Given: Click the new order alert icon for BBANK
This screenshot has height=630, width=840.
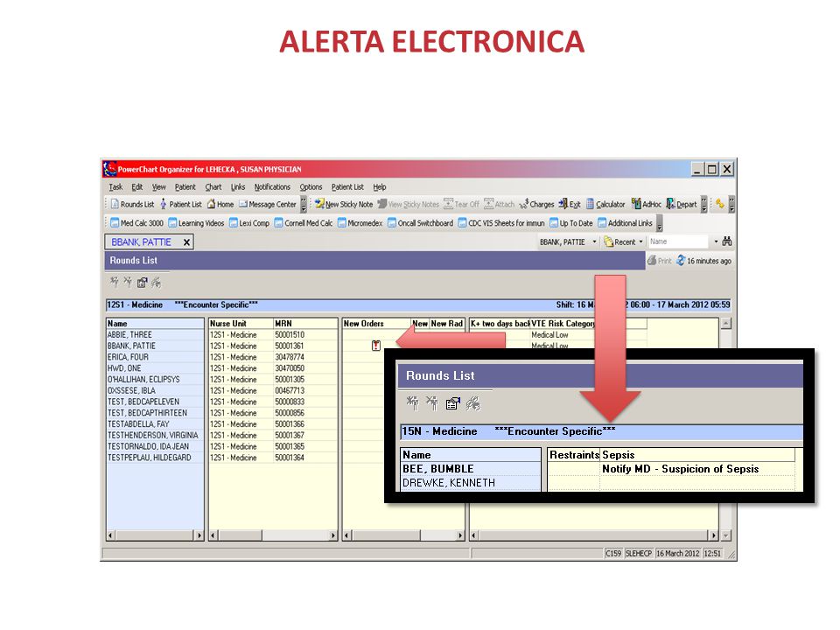Looking at the screenshot, I should [x=376, y=346].
